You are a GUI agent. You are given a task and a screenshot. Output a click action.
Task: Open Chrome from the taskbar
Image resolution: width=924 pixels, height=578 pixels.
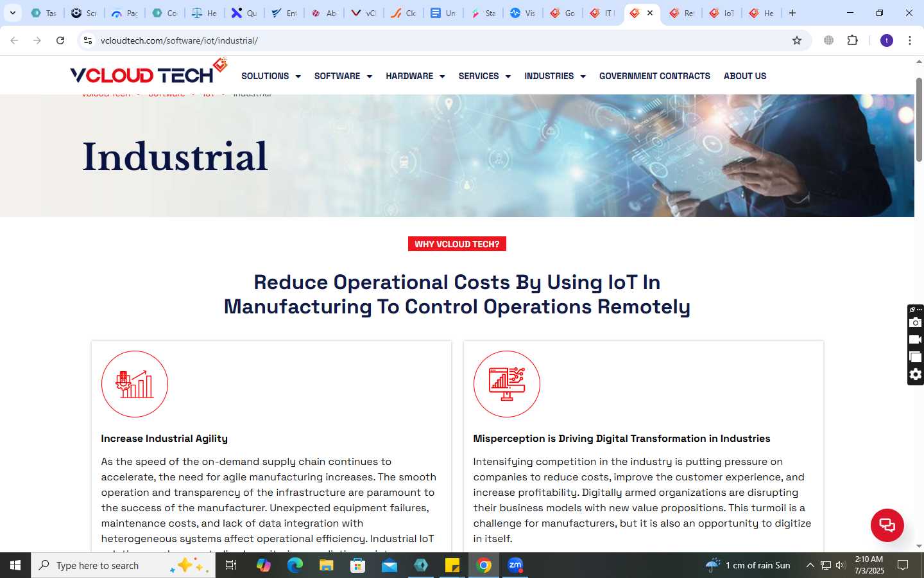(484, 565)
